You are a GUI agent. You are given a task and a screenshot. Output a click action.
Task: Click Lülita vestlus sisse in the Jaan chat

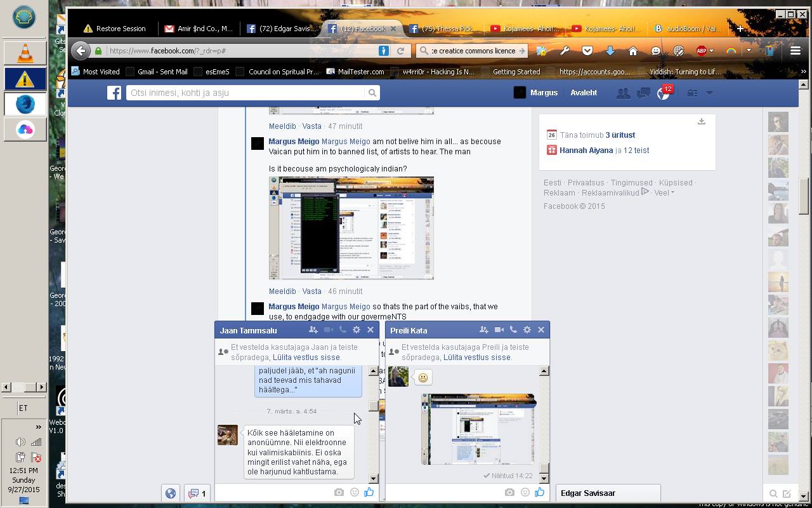click(x=306, y=358)
